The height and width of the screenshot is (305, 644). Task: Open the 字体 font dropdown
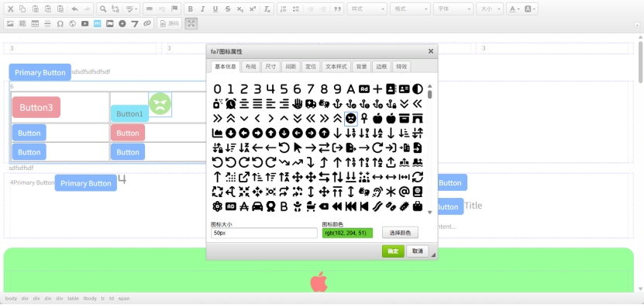point(453,9)
